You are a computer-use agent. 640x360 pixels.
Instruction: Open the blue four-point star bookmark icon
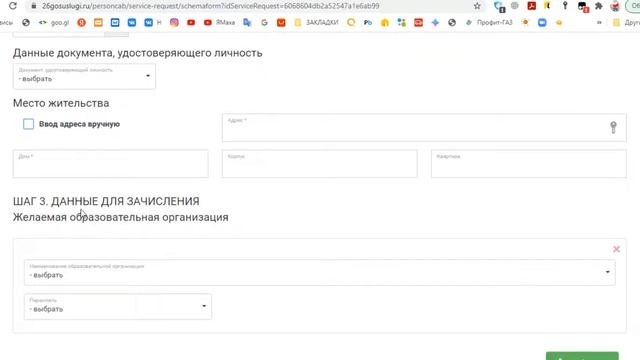pyautogui.click(x=435, y=23)
